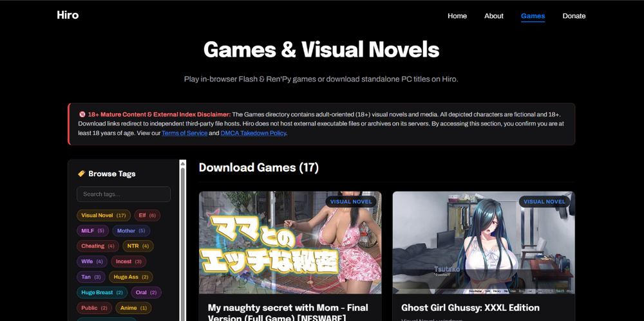Focus the Search tags input field
The height and width of the screenshot is (321, 644).
coord(124,194)
